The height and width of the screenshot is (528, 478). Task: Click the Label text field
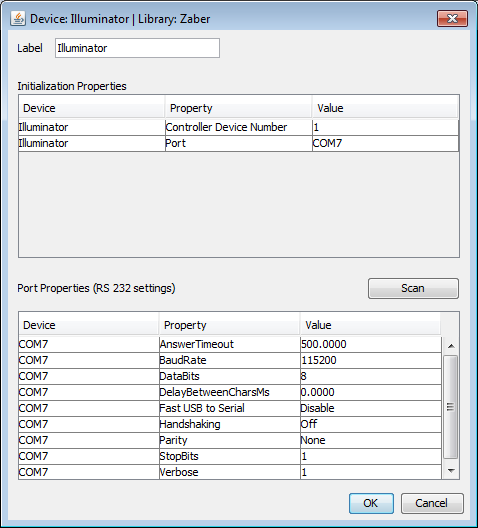tap(137, 48)
